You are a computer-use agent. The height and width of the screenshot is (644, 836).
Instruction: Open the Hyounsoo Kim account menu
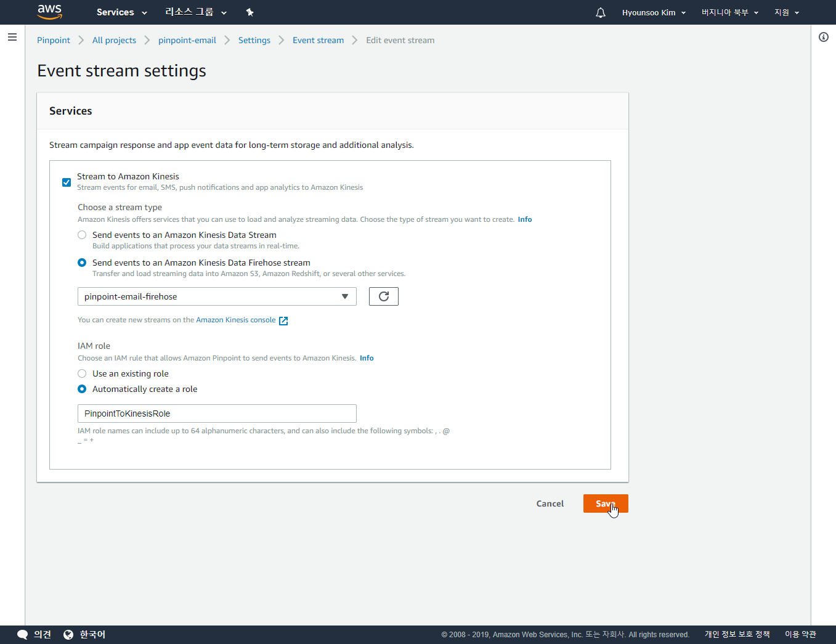tap(654, 12)
